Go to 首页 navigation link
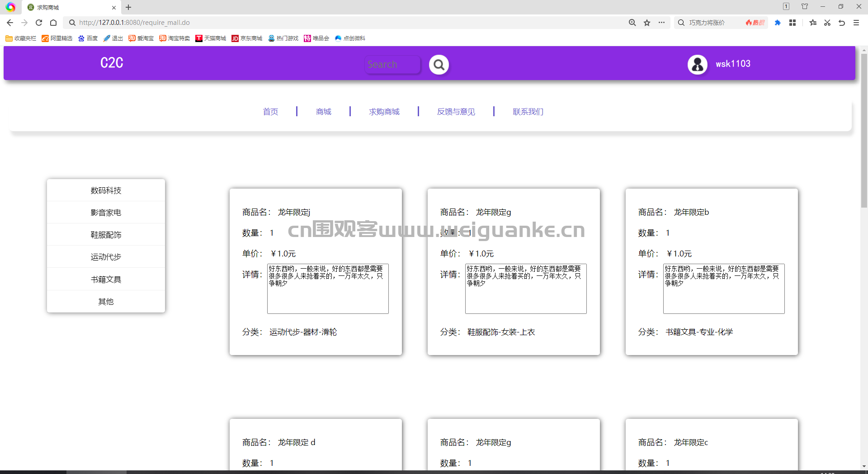 click(x=270, y=112)
